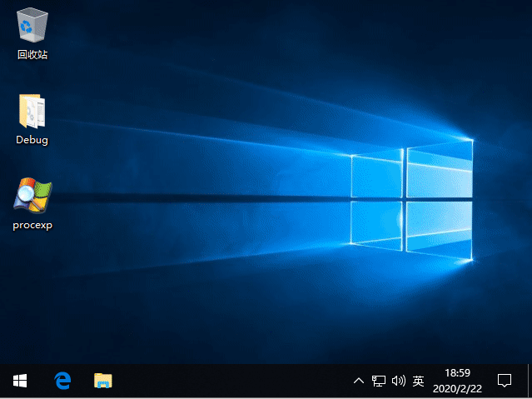Viewport: 532px width, 399px height.
Task: Open the Windows Start menu
Action: point(20,381)
